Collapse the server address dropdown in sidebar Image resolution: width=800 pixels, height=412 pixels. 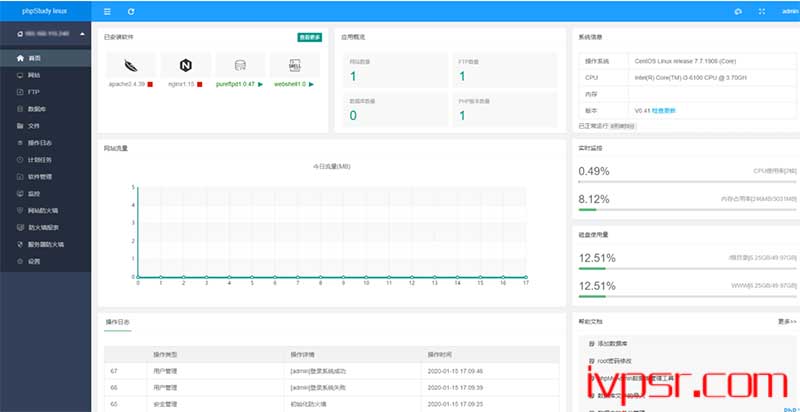tap(83, 34)
